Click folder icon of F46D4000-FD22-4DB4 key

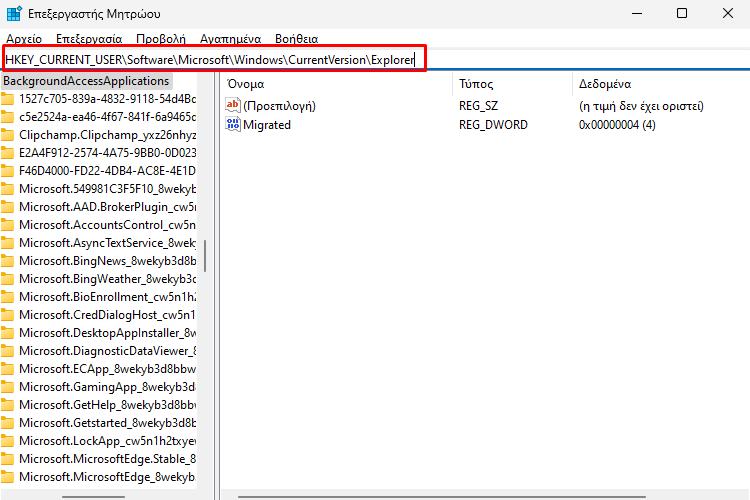click(7, 171)
